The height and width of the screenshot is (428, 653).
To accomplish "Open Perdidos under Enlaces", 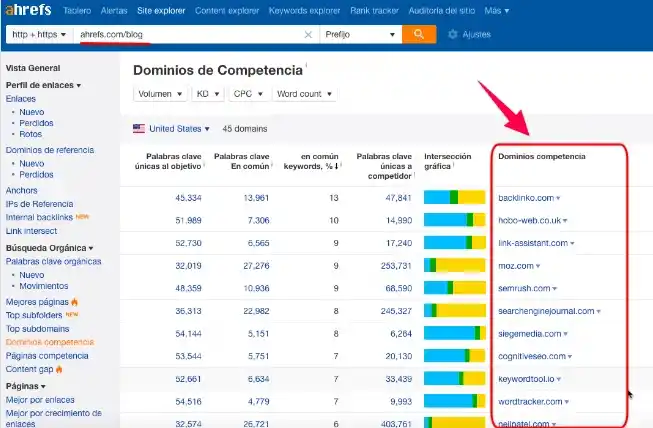I will point(36,123).
